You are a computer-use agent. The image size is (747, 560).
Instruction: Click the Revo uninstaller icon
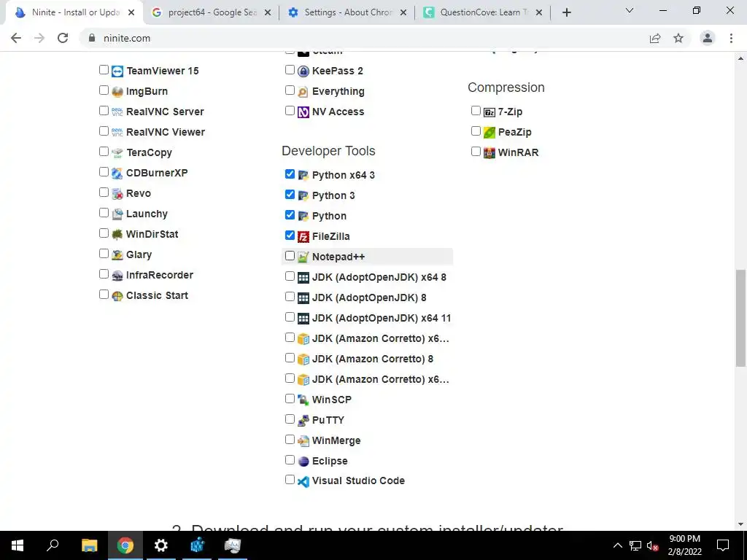[x=117, y=194]
